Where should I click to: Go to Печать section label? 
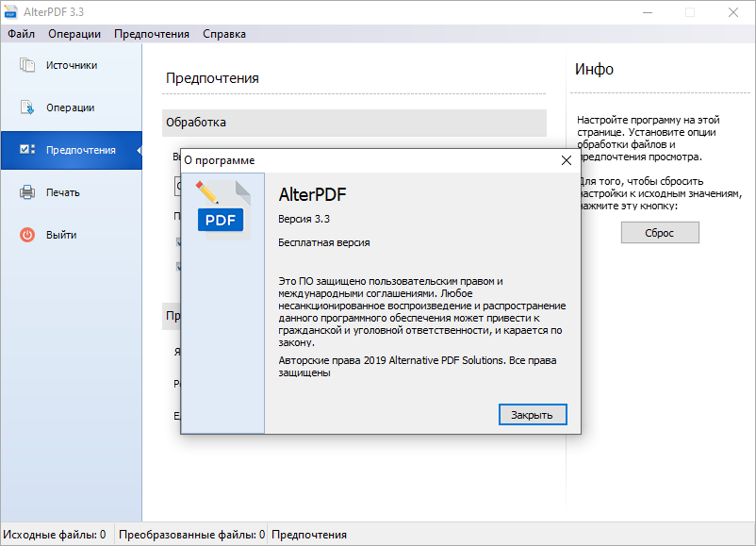click(63, 193)
